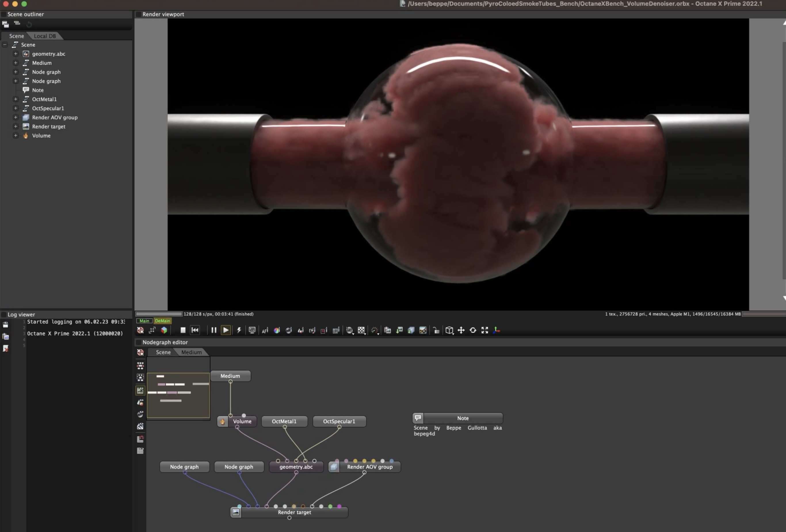786x532 pixels.
Task: Toggle the viewport lock icon
Action: (436, 330)
